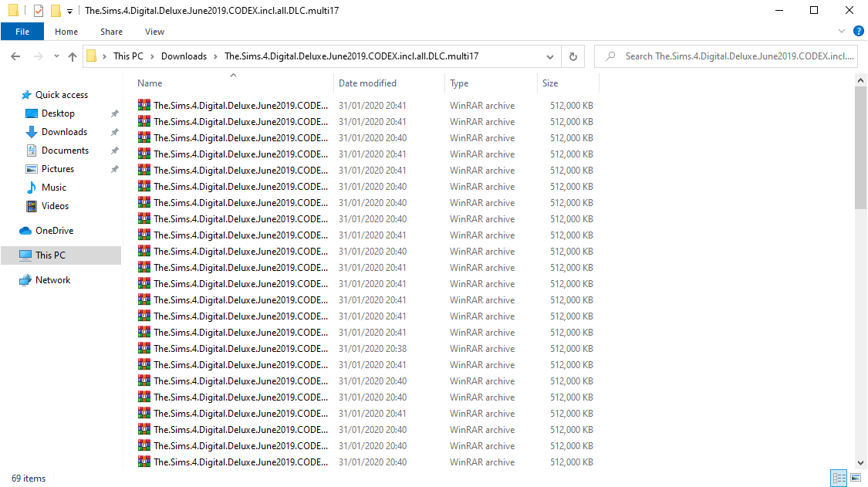Image resolution: width=868 pixels, height=487 pixels.
Task: Click the Downloads breadcrumb in address bar
Action: point(184,56)
